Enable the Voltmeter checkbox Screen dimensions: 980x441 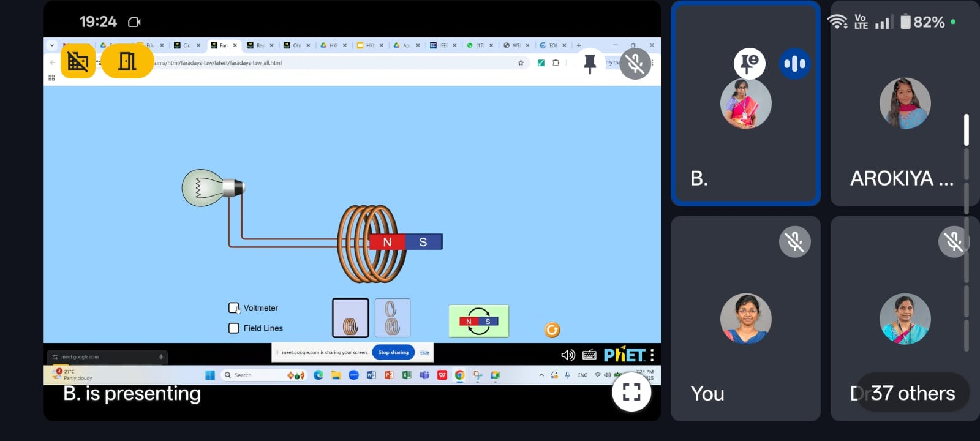pyautogui.click(x=233, y=307)
